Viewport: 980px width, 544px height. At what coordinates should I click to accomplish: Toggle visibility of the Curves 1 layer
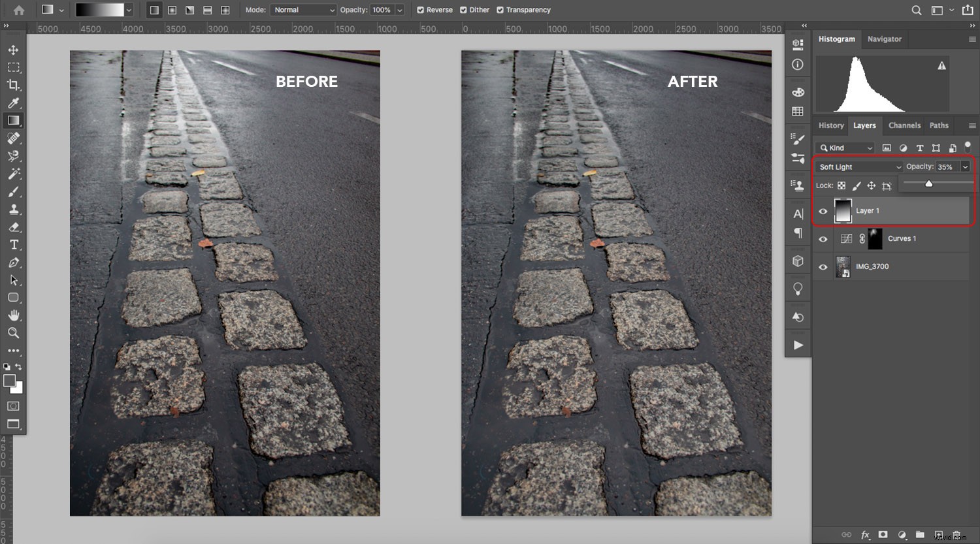823,238
